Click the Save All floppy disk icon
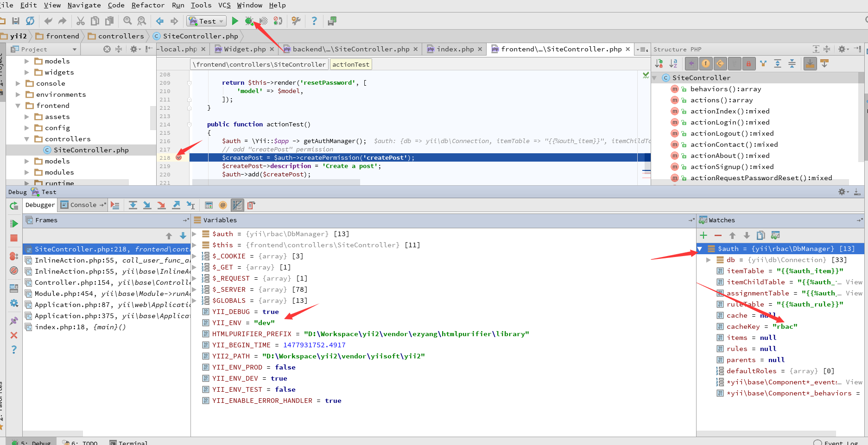 point(16,21)
